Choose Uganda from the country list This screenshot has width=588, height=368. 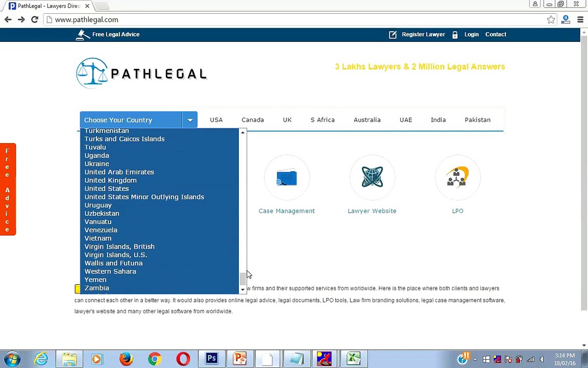(x=97, y=155)
